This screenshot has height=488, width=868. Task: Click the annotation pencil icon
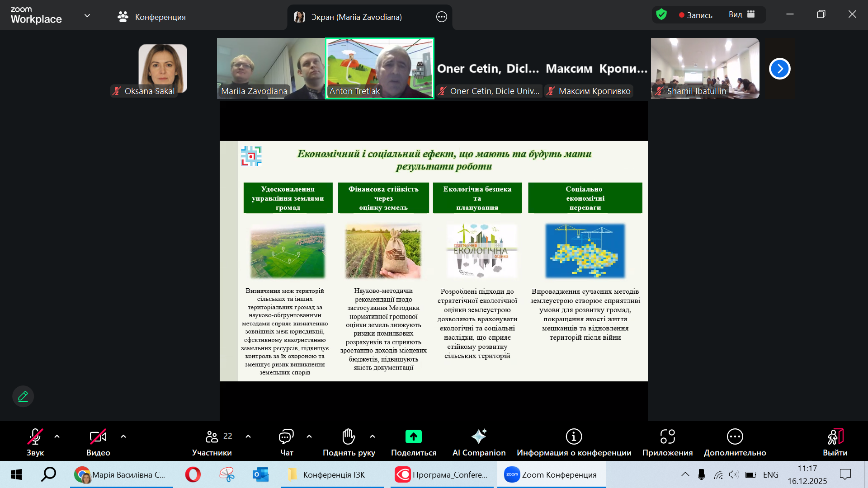click(23, 396)
